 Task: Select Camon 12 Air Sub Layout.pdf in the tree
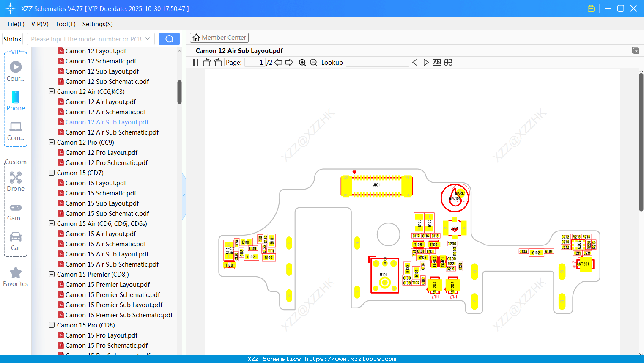[x=107, y=122]
